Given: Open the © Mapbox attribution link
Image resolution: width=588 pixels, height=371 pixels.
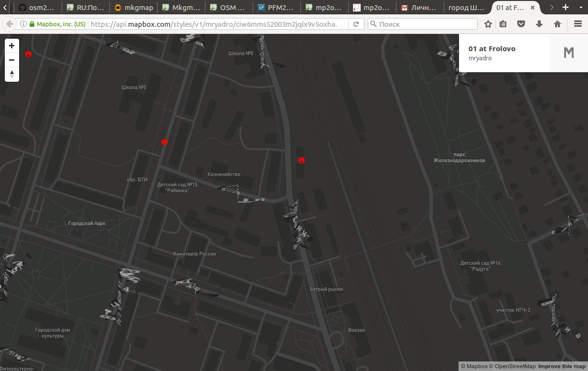Looking at the screenshot, I should pyautogui.click(x=474, y=366).
